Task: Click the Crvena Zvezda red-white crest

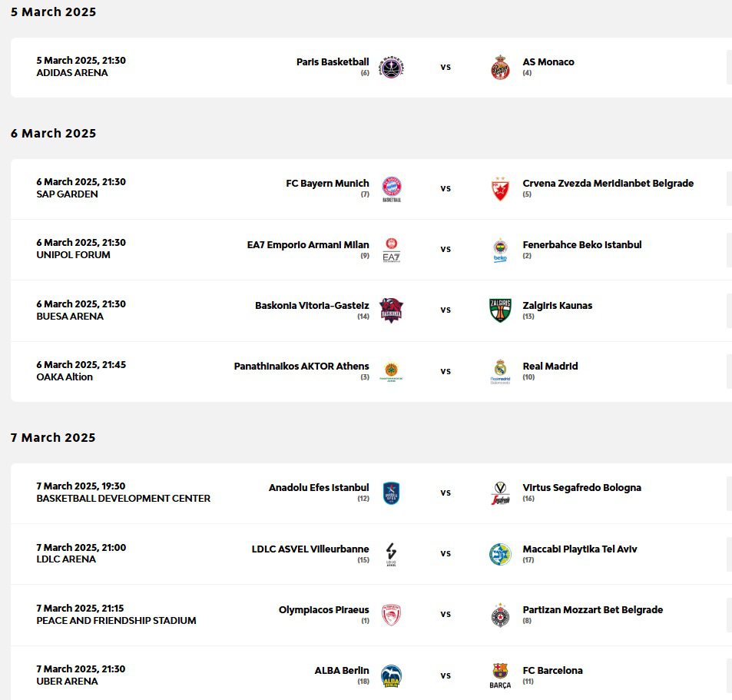Action: 500,188
